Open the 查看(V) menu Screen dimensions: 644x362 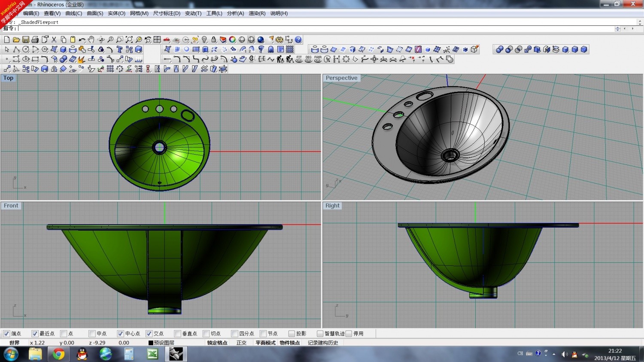coord(52,13)
